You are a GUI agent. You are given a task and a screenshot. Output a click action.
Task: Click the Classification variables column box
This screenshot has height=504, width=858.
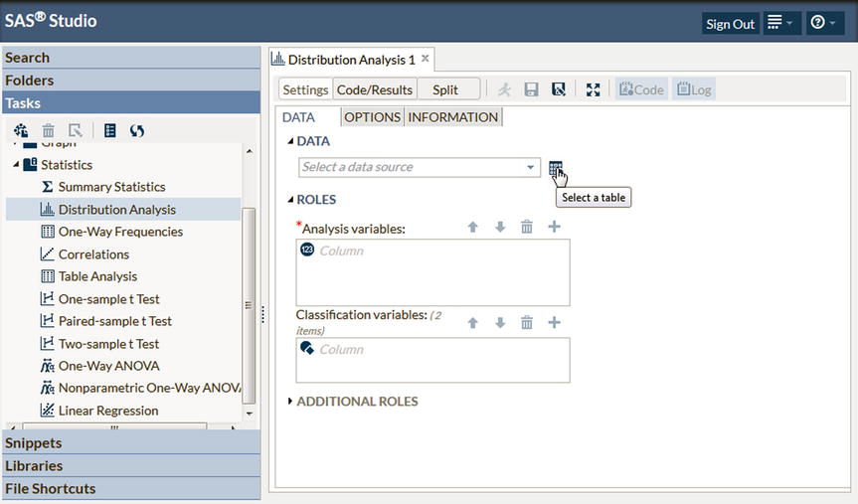tap(432, 360)
